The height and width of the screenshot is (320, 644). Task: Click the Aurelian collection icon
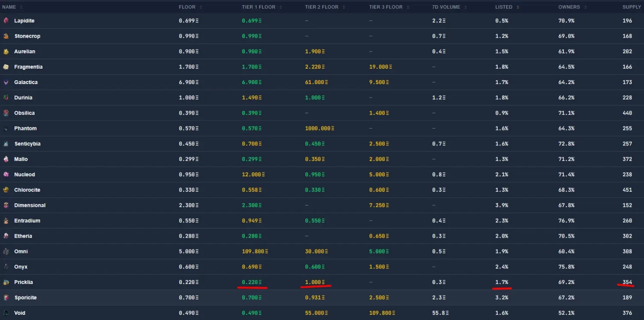pos(6,51)
